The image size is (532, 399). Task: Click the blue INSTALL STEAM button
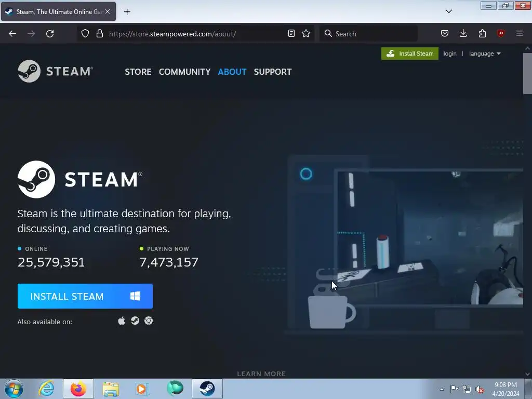pos(85,296)
